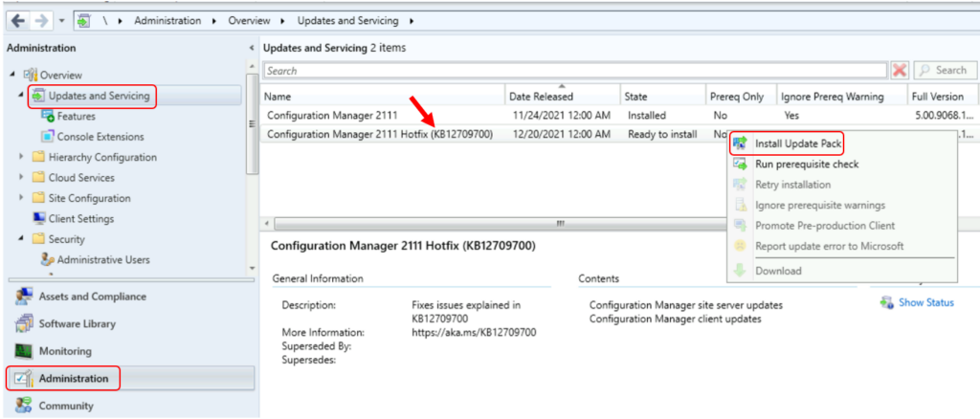Click the Cloud Services folder icon
This screenshot has width=980, height=419.
point(38,178)
